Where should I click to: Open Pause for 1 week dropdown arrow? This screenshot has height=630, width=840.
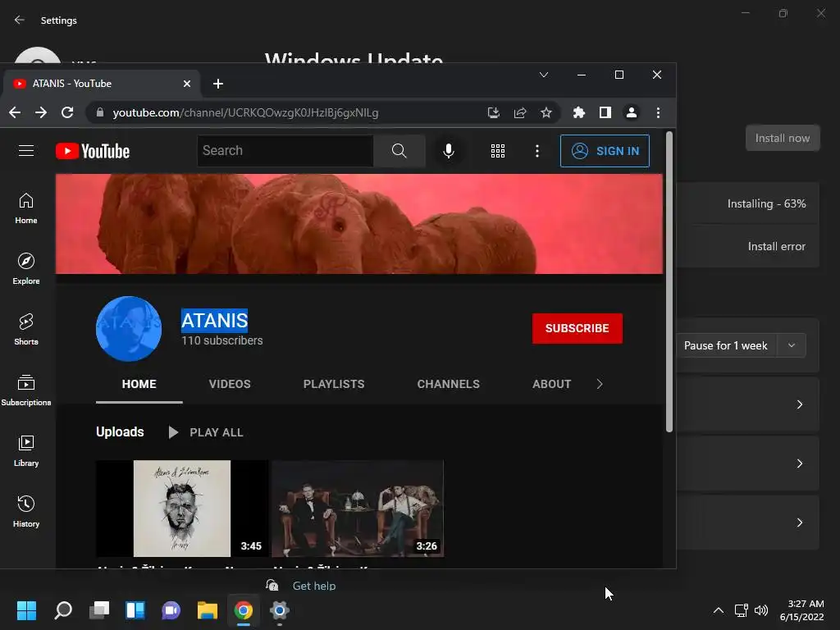pos(792,345)
